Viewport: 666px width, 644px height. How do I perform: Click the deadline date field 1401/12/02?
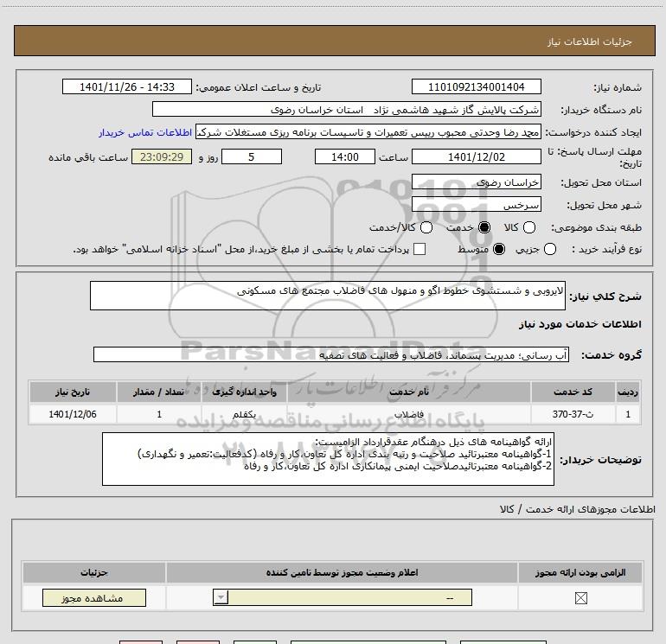476,156
